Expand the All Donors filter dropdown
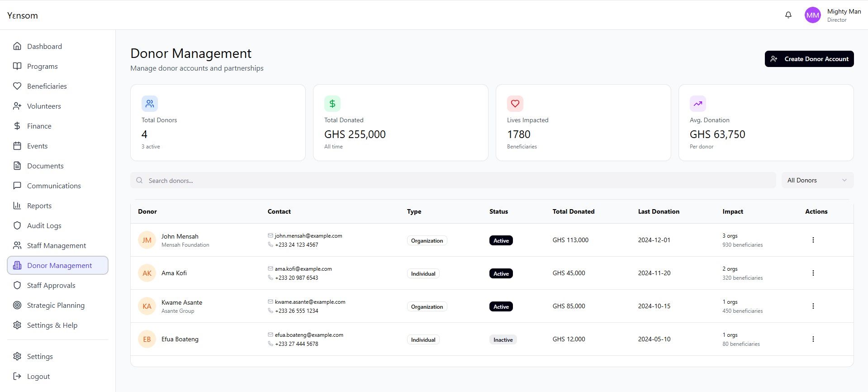Viewport: 868px width, 392px height. (817, 180)
